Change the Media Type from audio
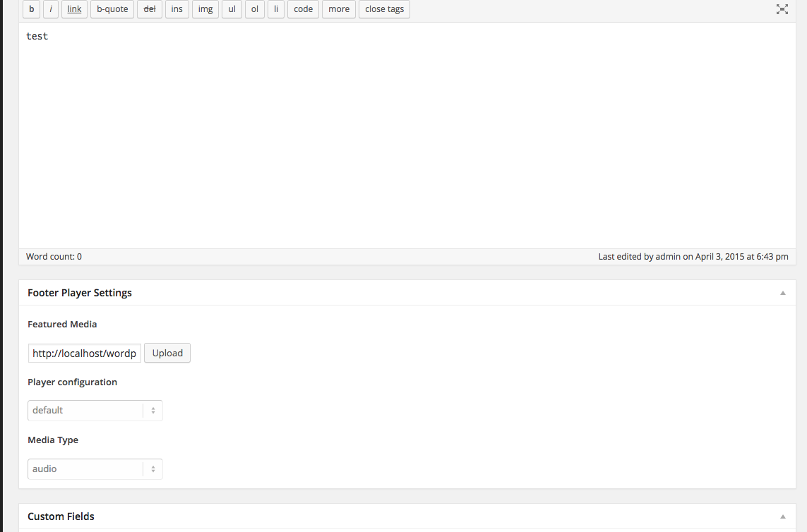This screenshot has height=532, width=807. [x=95, y=468]
